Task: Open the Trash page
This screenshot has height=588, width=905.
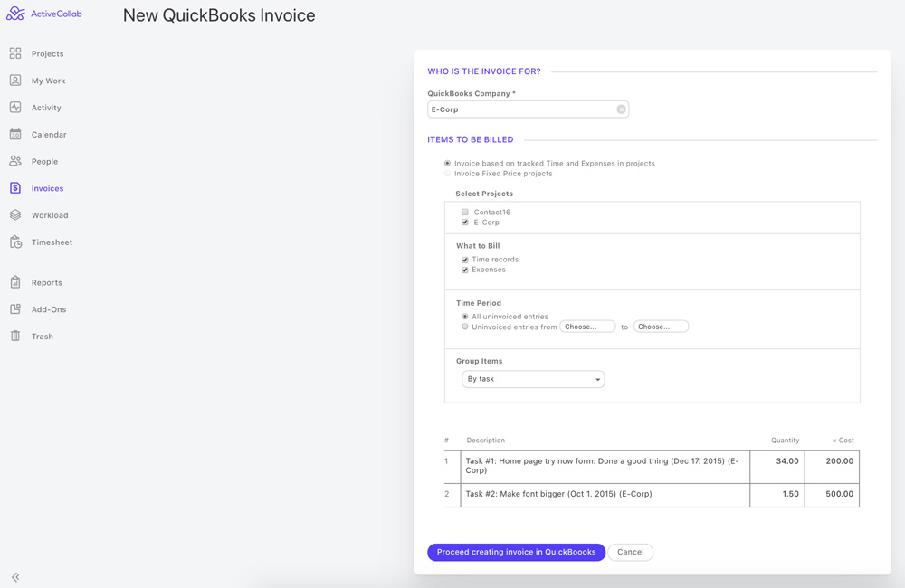Action: 43,337
